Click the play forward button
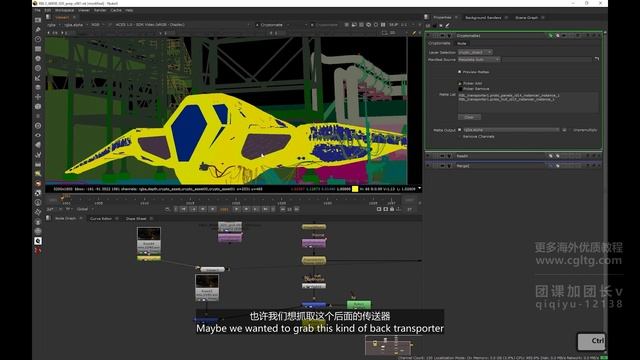Image resolution: width=640 pixels, height=360 pixels. pyautogui.click(x=237, y=209)
